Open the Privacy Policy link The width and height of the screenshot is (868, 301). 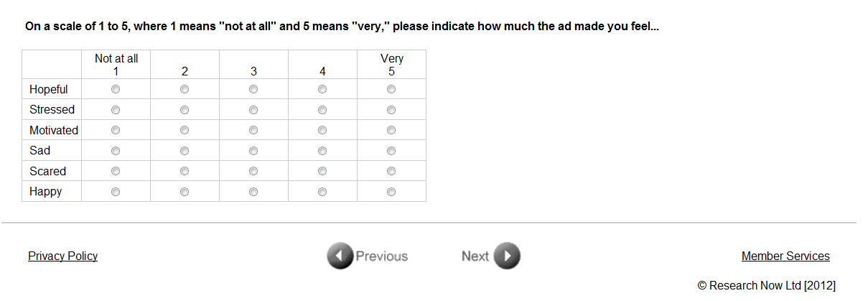[62, 256]
